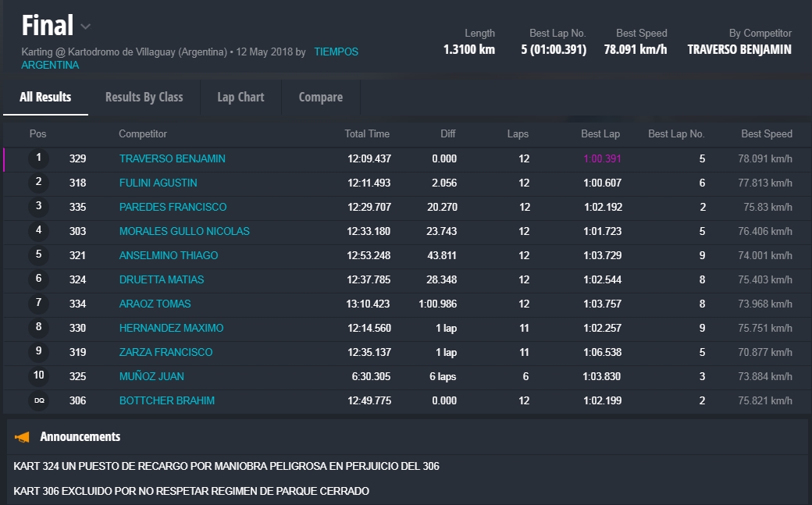Screen dimensions: 812x505
Task: Click the position 10 badge
Action: pyautogui.click(x=38, y=377)
